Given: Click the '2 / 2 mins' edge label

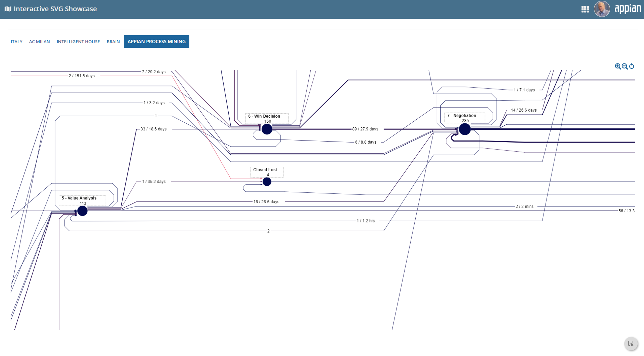Looking at the screenshot, I should (x=524, y=207).
